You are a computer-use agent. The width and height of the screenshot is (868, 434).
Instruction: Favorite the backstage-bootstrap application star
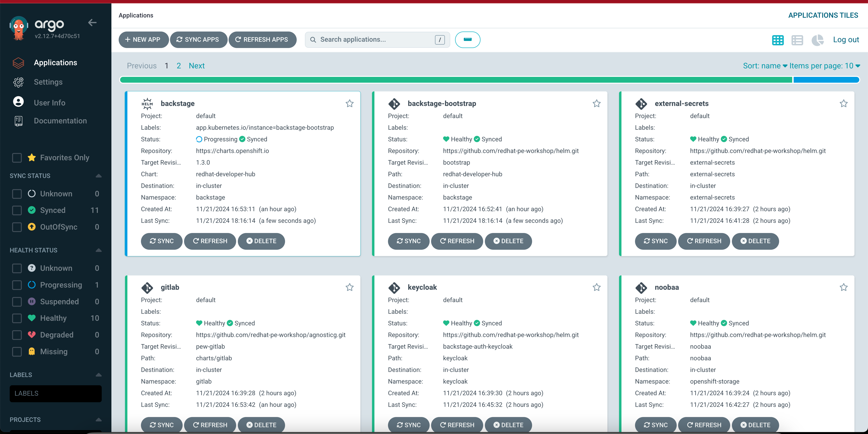click(597, 104)
